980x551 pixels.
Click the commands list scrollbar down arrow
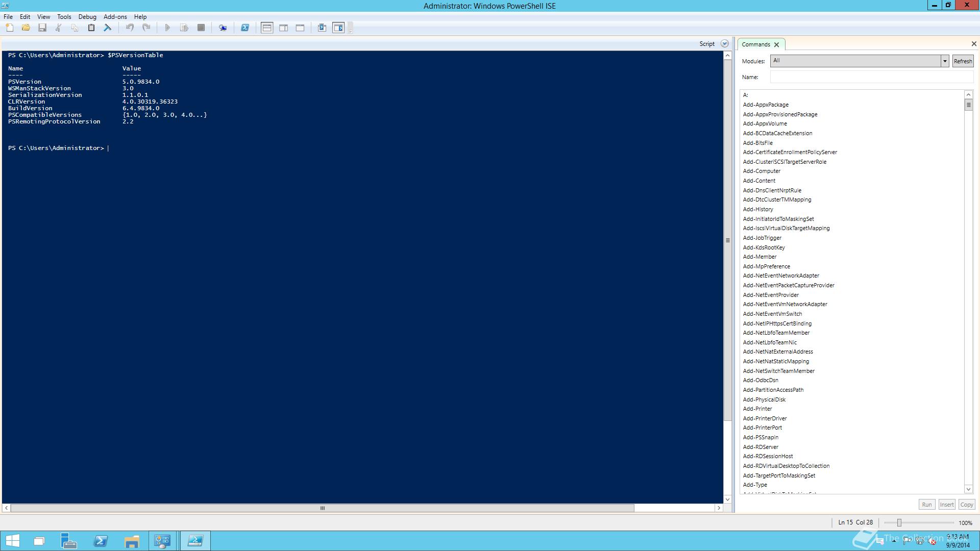968,489
